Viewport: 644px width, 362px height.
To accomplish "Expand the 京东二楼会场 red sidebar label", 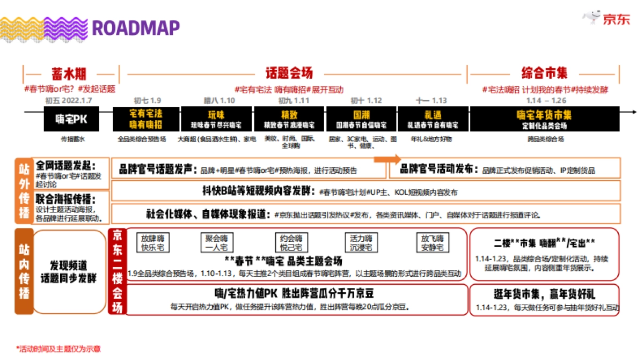I will (x=118, y=271).
